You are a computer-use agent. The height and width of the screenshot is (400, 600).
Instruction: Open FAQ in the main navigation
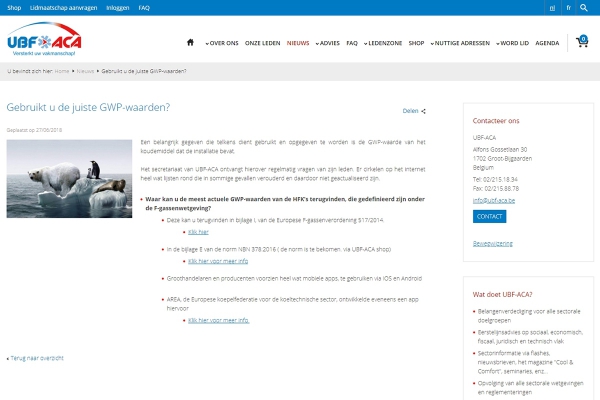[352, 43]
